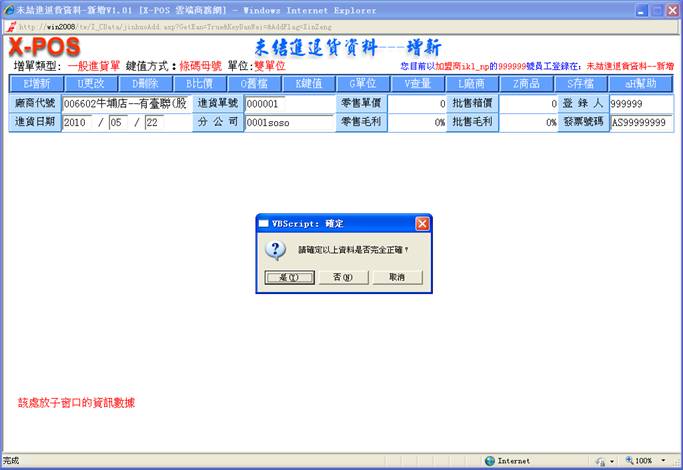Focus the 進貨單號 input with 000001
The height and width of the screenshot is (470, 683).
pyautogui.click(x=289, y=103)
